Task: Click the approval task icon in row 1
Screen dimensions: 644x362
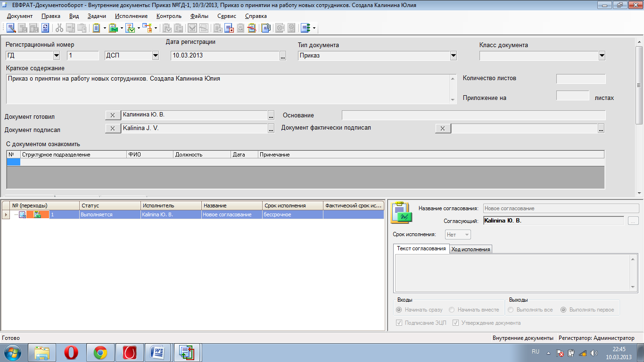Action: tap(37, 214)
